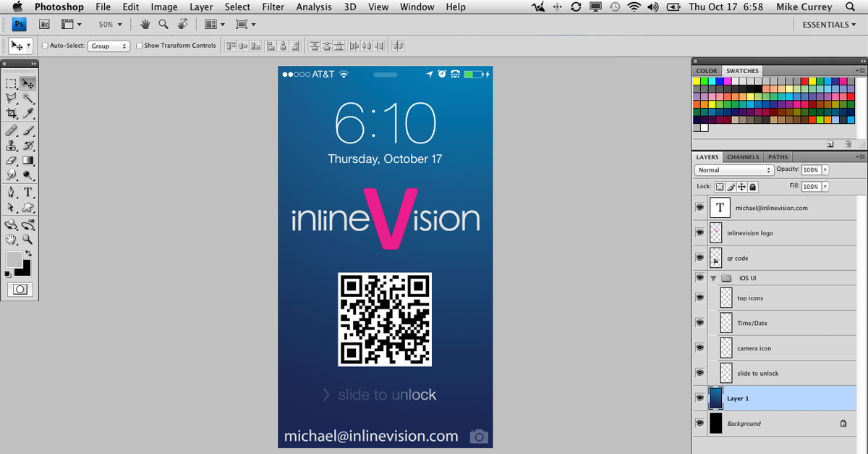Open the Screen Mode dropdown
The height and width of the screenshot is (454, 868).
[246, 25]
